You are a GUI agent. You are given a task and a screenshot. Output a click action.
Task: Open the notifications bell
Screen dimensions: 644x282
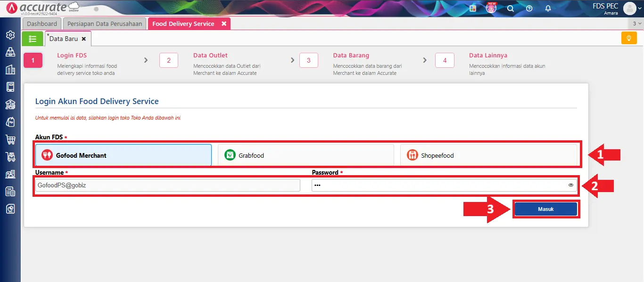point(548,8)
